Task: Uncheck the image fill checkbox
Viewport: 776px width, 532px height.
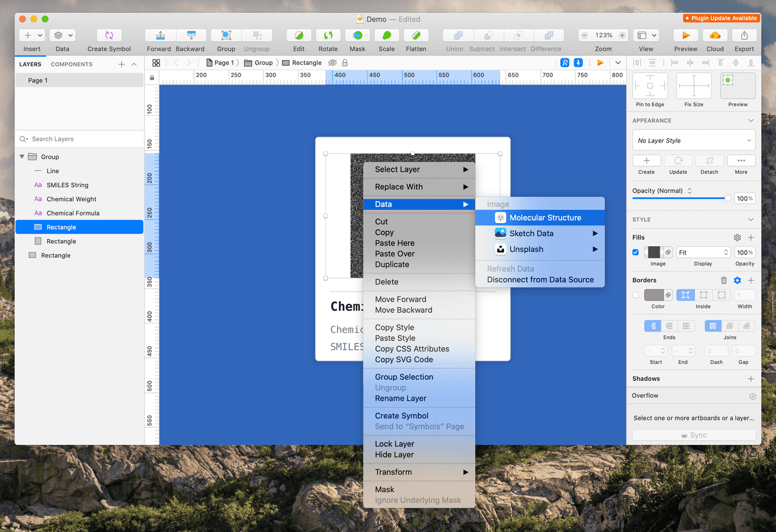Action: (636, 252)
